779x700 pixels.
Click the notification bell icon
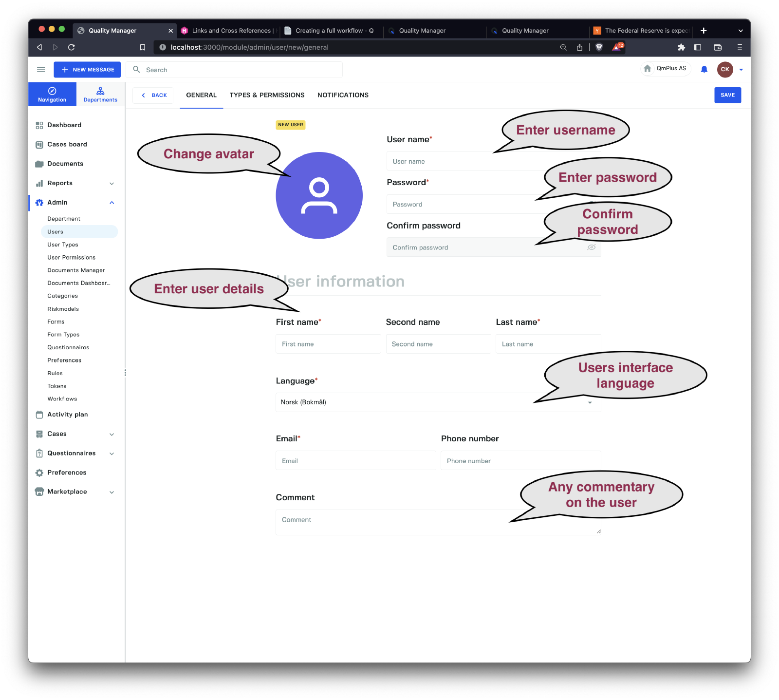[x=704, y=70]
